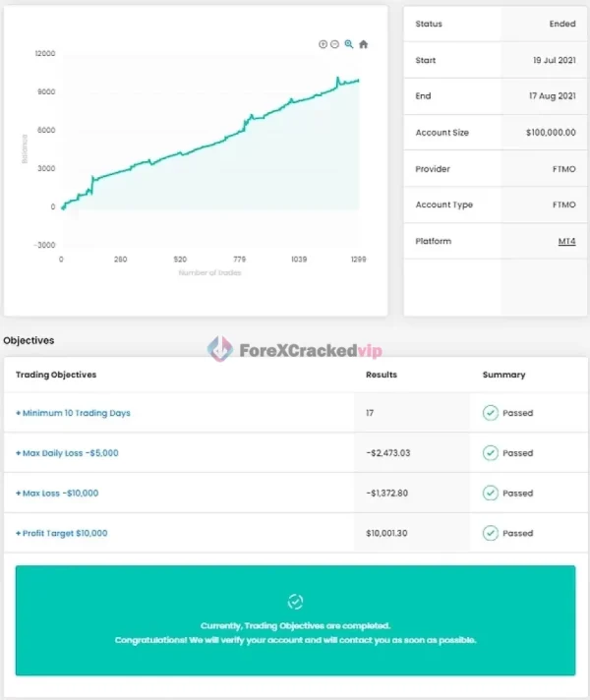
Task: Click the Trading Objectives column header
Action: (x=56, y=375)
